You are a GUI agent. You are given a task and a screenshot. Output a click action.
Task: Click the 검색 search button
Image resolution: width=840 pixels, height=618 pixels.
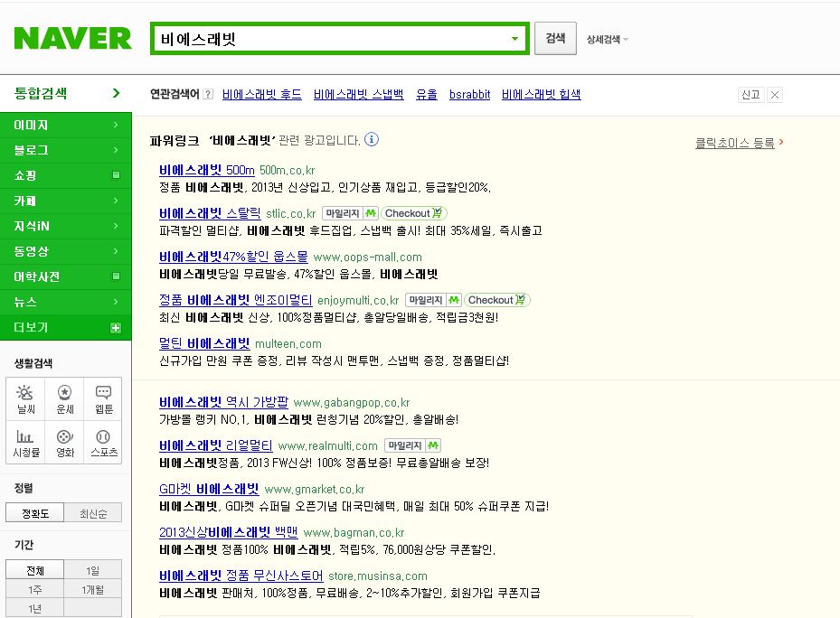555,39
